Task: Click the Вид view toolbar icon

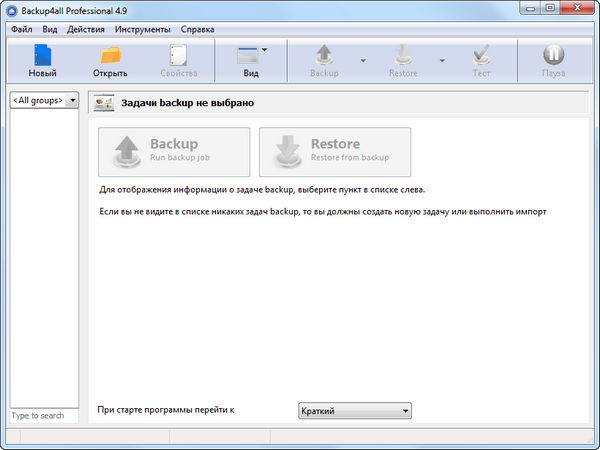Action: pyautogui.click(x=248, y=55)
